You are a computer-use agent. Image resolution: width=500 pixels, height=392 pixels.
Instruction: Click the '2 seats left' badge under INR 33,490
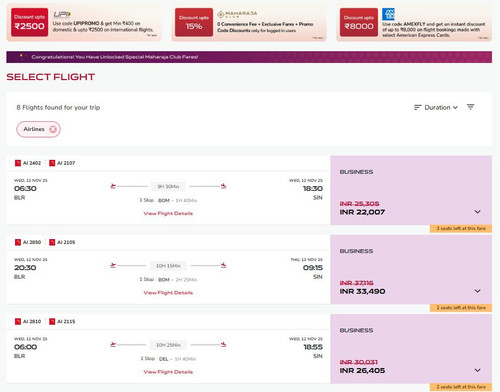click(x=461, y=308)
